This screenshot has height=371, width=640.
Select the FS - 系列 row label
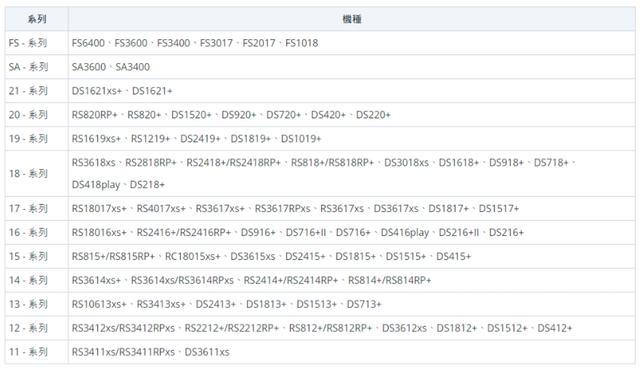pos(28,43)
